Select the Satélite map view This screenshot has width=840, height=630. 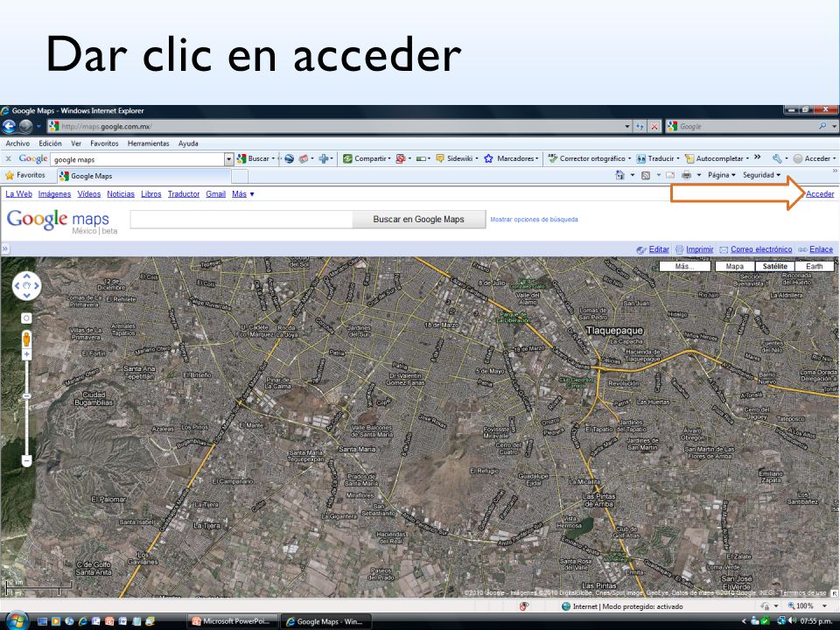point(774,266)
